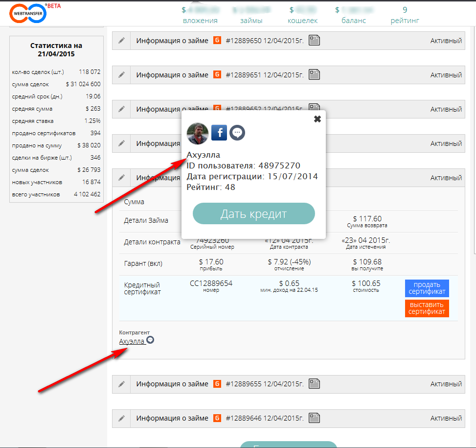Click Дать кредит button
The height and width of the screenshot is (448, 476).
pos(254,213)
